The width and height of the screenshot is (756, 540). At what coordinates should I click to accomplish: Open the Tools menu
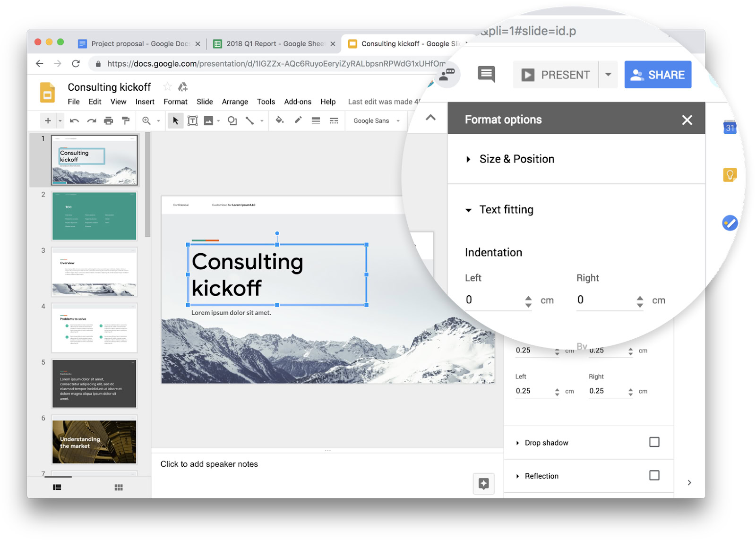coord(266,102)
